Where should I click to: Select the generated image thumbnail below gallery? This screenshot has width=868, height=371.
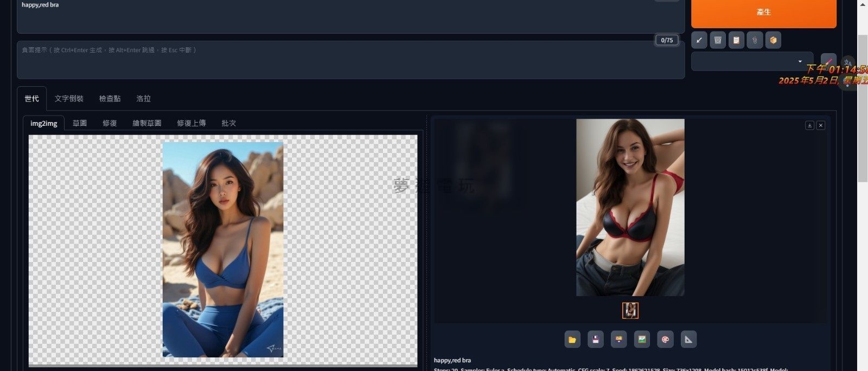[x=630, y=310]
